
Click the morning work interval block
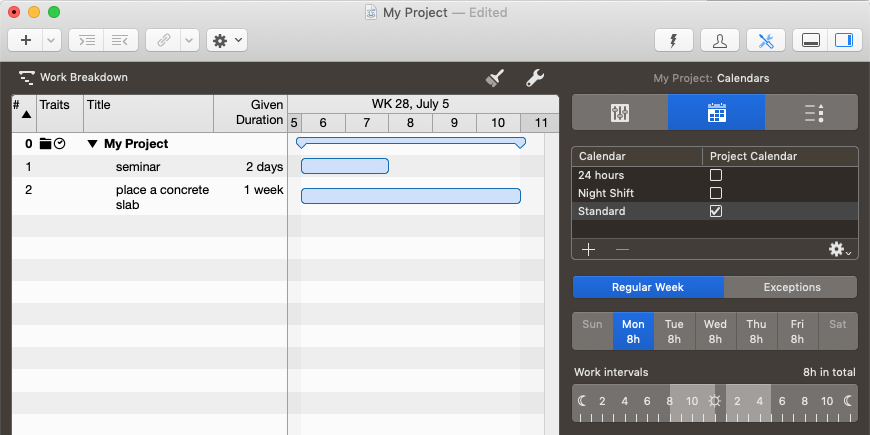pyautogui.click(x=692, y=403)
